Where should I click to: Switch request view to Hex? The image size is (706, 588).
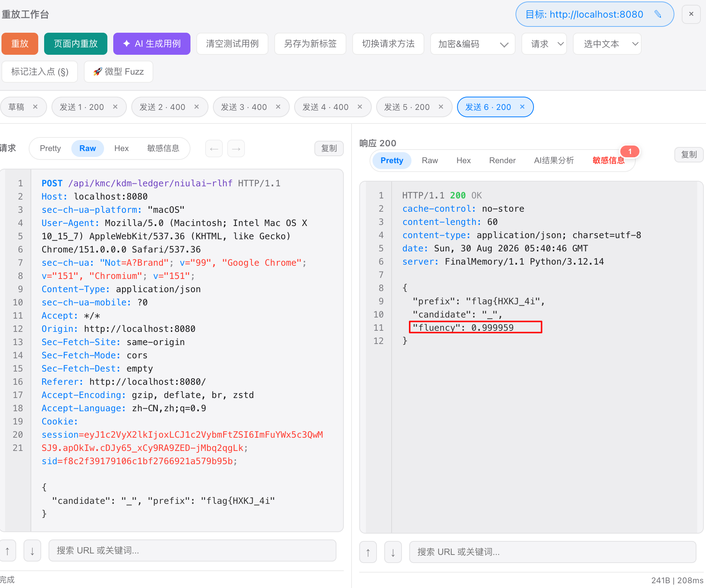pyautogui.click(x=121, y=148)
